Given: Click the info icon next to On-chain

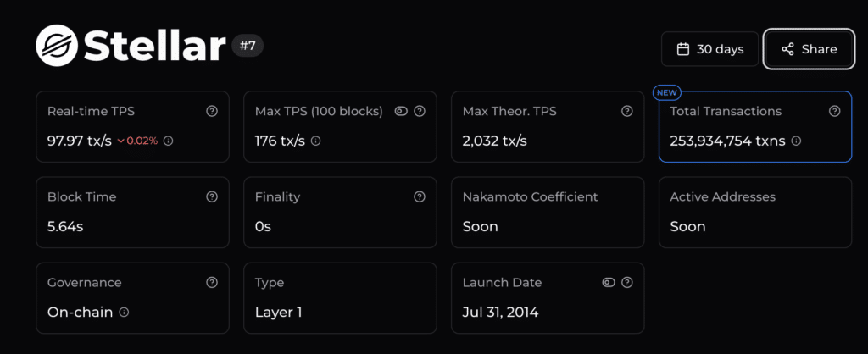Looking at the screenshot, I should (125, 312).
